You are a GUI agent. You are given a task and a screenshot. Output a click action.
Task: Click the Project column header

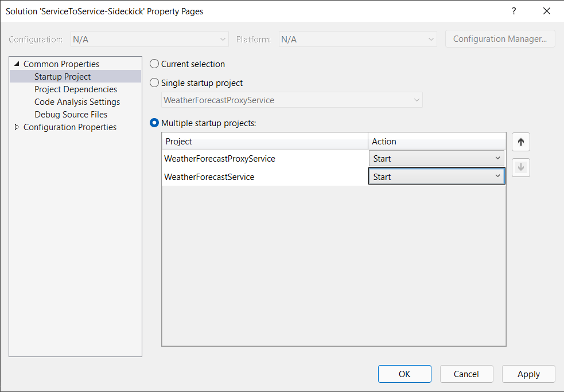tap(265, 142)
